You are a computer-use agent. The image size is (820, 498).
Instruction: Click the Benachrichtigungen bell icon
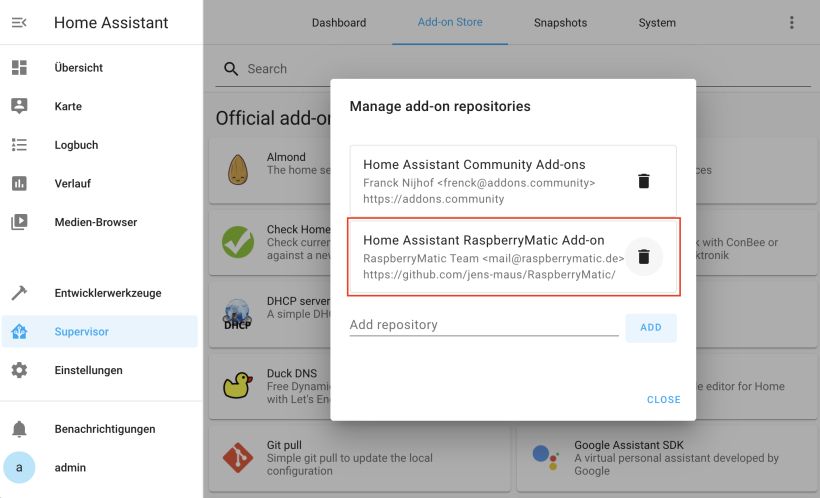[19, 429]
